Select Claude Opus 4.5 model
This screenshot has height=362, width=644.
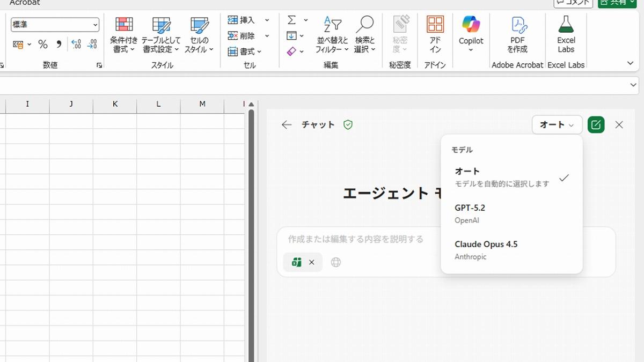coord(502,249)
